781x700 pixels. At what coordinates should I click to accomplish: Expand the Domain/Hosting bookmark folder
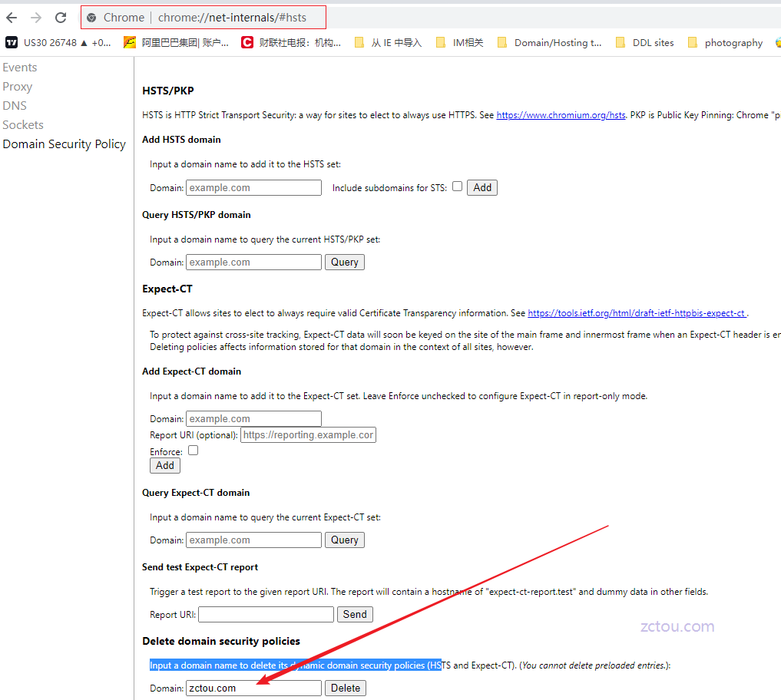point(549,43)
